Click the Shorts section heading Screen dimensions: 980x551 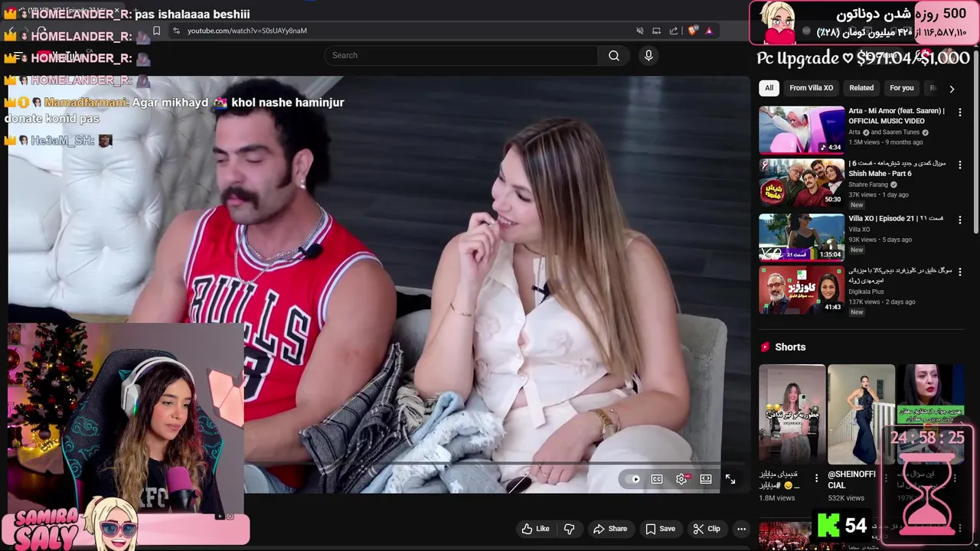point(790,347)
